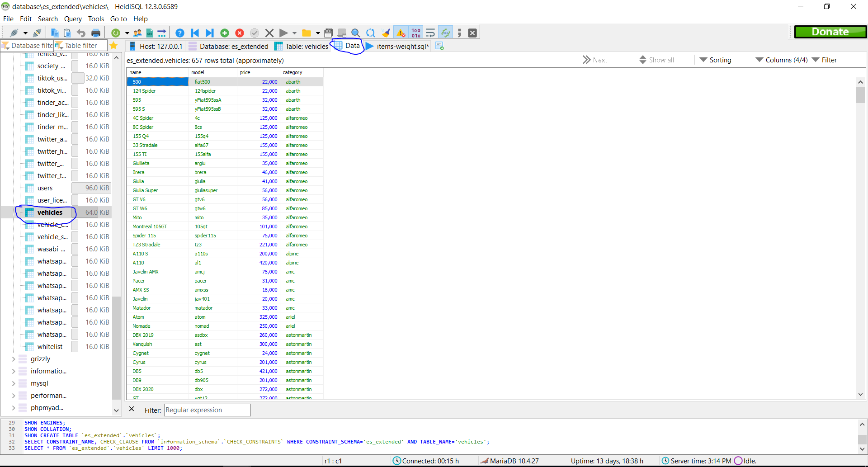Switch to the Table: vehicles tab

point(302,46)
